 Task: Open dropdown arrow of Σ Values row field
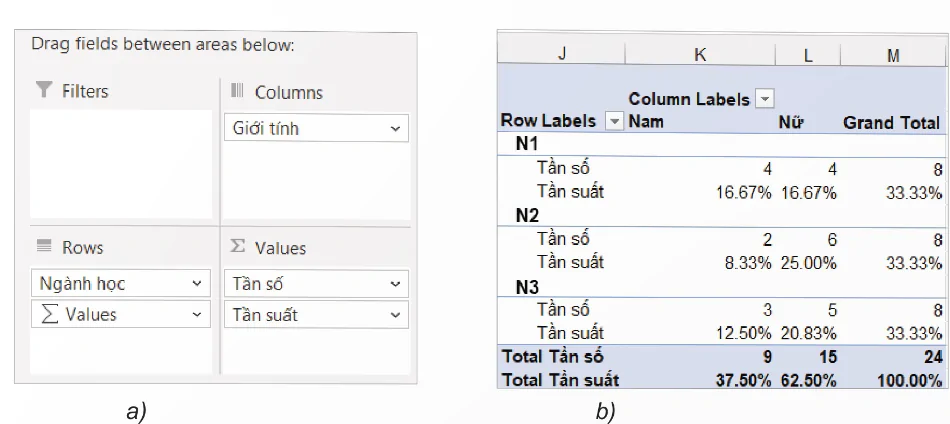tap(196, 315)
